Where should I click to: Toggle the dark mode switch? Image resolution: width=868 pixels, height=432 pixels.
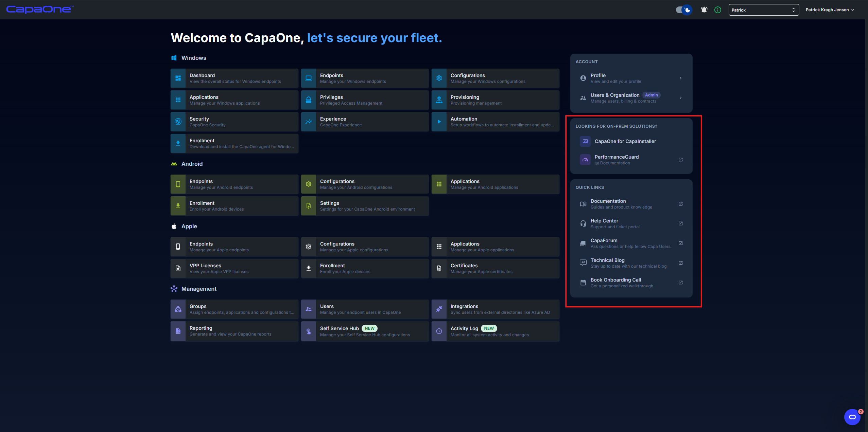pos(684,10)
